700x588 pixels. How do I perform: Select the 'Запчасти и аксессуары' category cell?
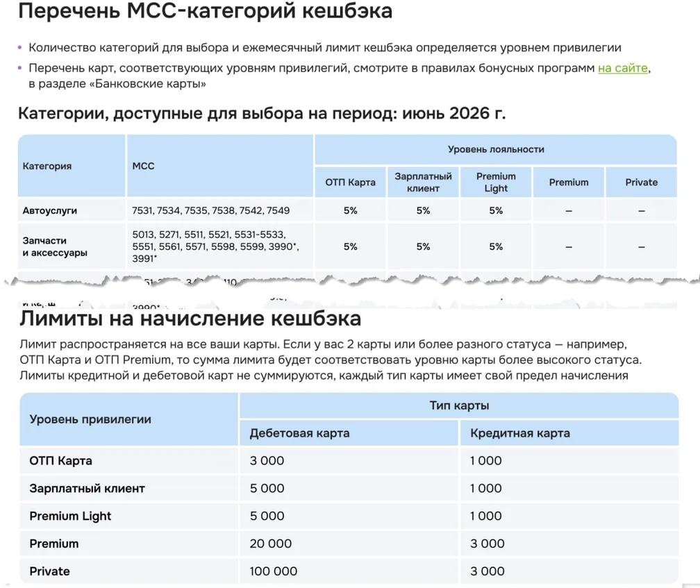[72, 246]
